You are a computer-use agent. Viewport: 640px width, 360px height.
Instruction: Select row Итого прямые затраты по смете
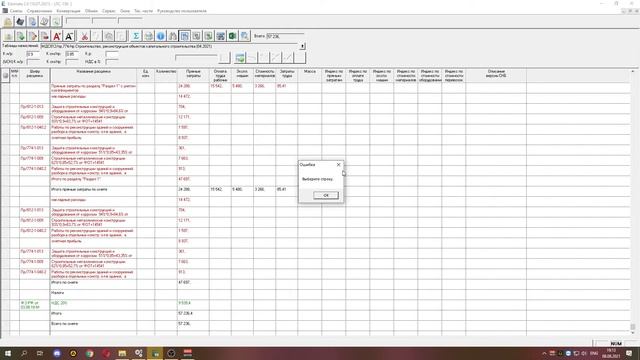point(316,191)
